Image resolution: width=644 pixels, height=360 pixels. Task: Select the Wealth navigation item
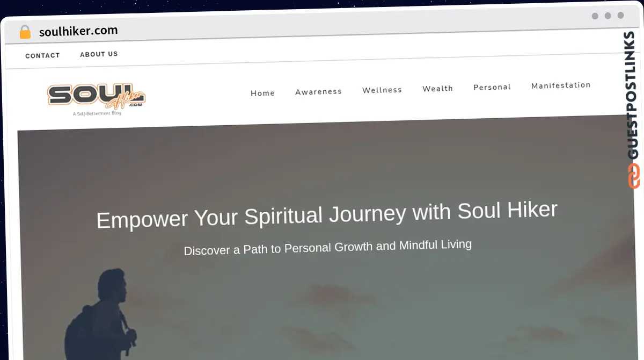coord(437,88)
